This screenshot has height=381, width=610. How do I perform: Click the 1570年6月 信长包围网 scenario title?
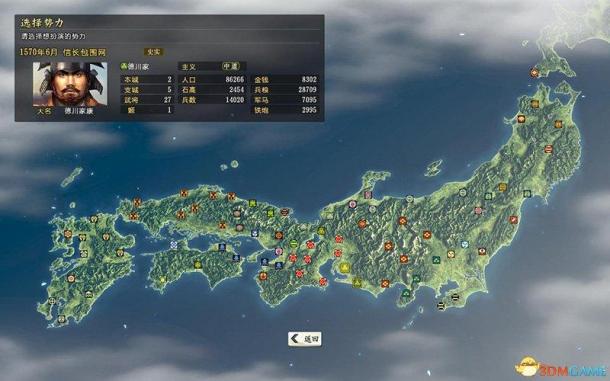[x=63, y=52]
